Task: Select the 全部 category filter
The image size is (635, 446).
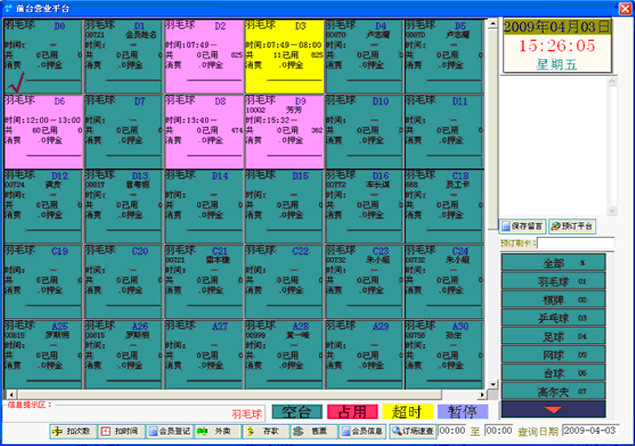Action: (553, 263)
